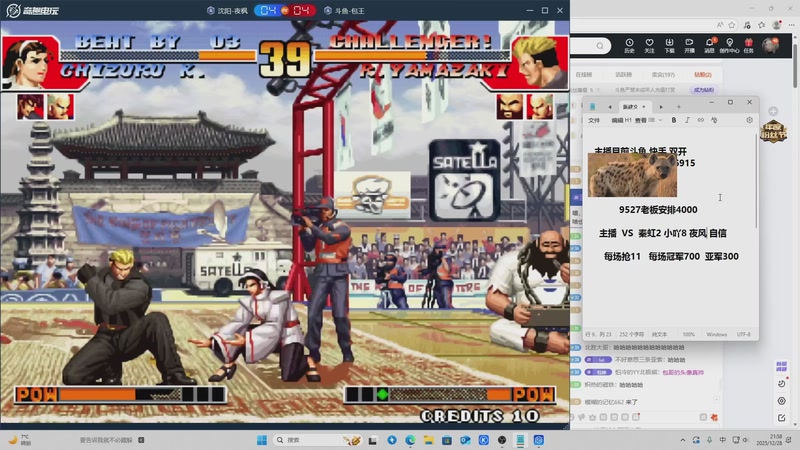Open the 下载 download icon in Douyu header
800x450 pixels.
coord(669,45)
